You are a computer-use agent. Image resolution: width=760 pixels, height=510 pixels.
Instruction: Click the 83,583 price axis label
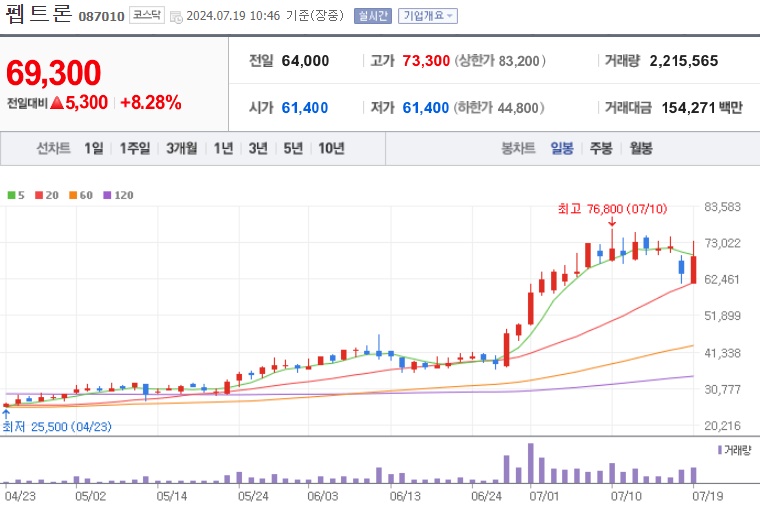coord(722,207)
